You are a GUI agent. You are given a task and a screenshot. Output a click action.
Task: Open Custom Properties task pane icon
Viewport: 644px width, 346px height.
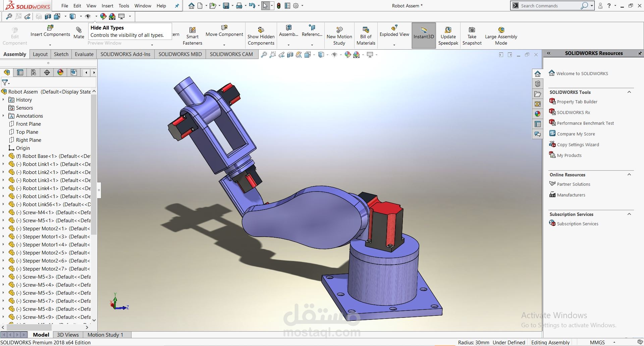[538, 124]
